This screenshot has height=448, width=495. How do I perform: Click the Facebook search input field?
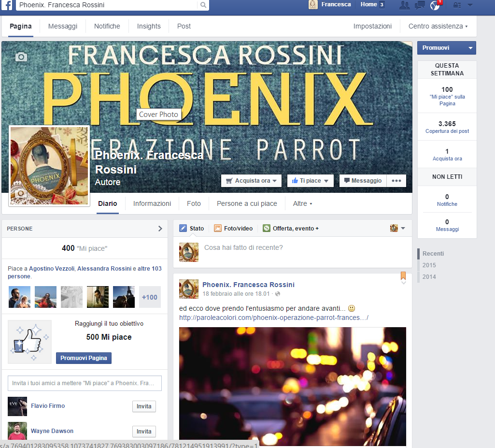coord(107,5)
